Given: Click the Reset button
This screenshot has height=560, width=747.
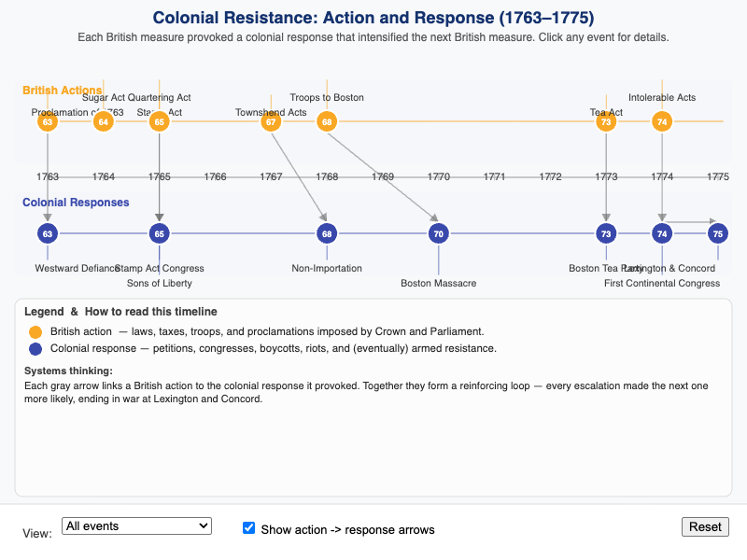Looking at the screenshot, I should point(705,526).
